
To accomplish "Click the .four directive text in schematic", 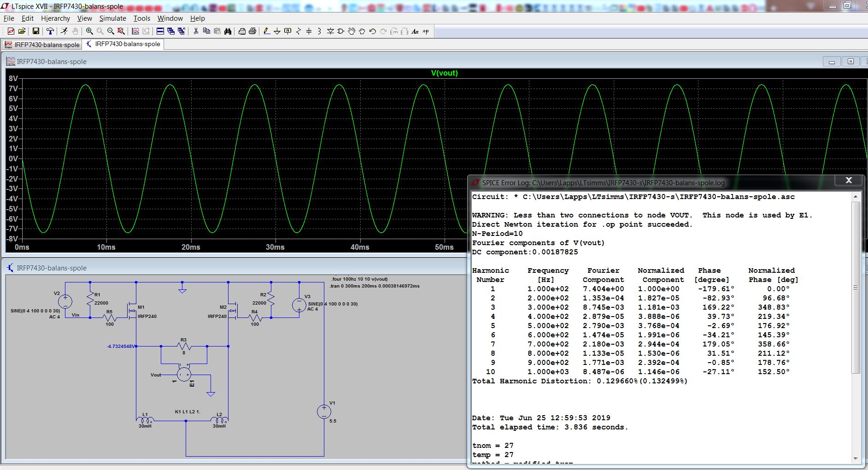I will [x=359, y=279].
